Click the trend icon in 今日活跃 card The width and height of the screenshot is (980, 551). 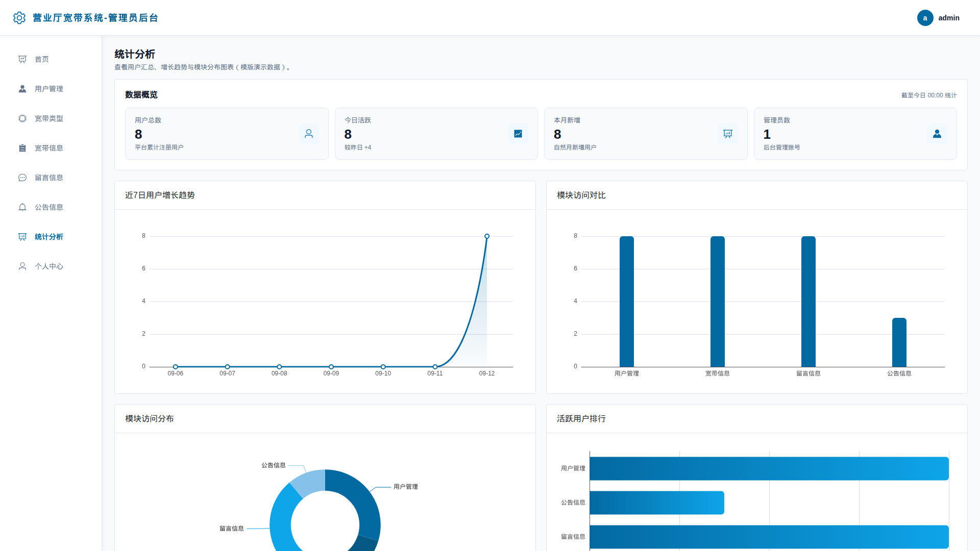pyautogui.click(x=518, y=134)
